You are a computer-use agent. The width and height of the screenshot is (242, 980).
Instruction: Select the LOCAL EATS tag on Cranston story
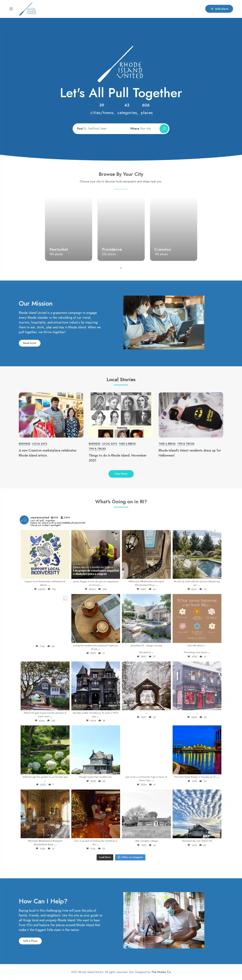click(x=40, y=444)
